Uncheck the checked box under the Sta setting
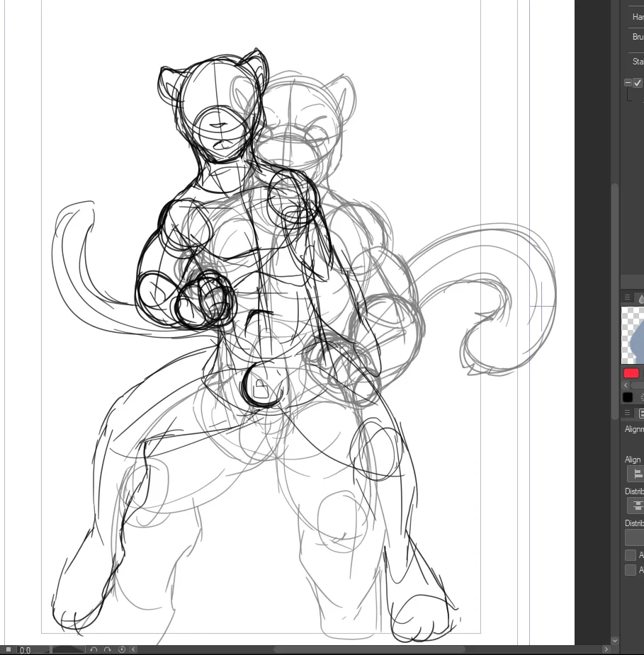644x655 pixels. tap(638, 83)
